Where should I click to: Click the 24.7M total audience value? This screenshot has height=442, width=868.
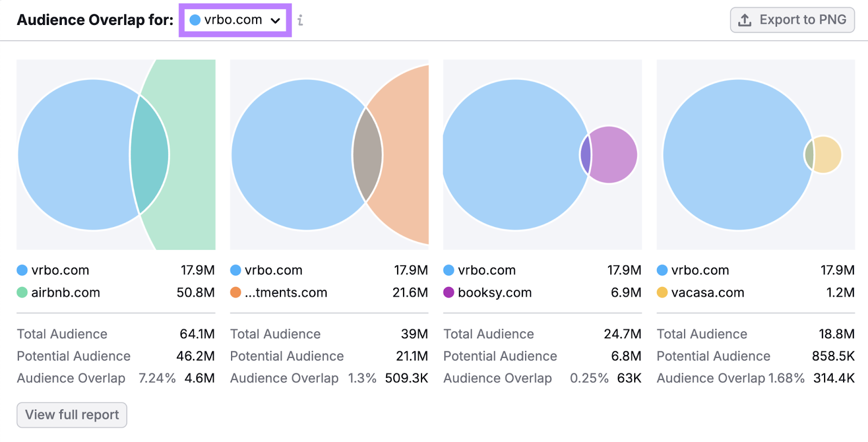[x=623, y=334]
